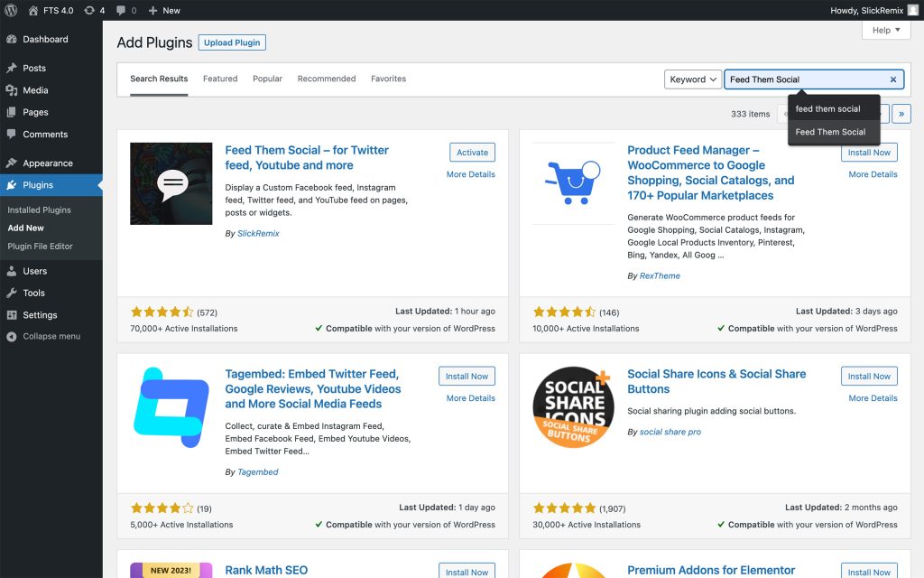The image size is (924, 578).
Task: Open the WordPress logo menu
Action: pyautogui.click(x=11, y=10)
